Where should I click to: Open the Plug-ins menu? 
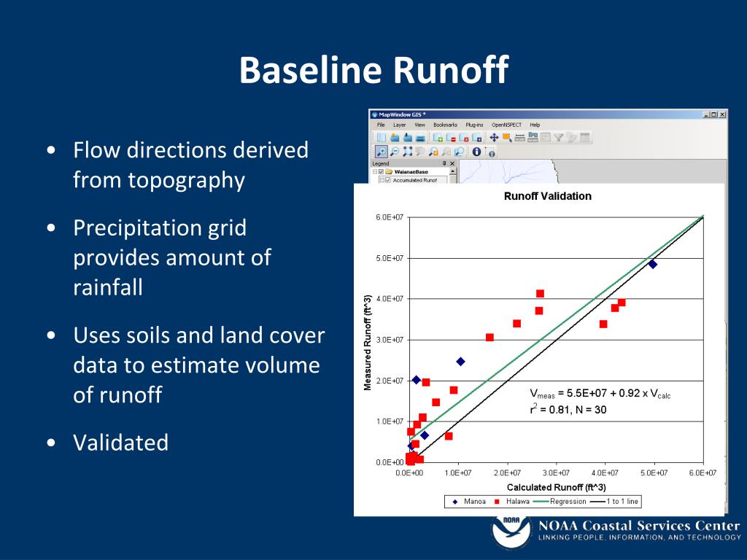(x=474, y=125)
